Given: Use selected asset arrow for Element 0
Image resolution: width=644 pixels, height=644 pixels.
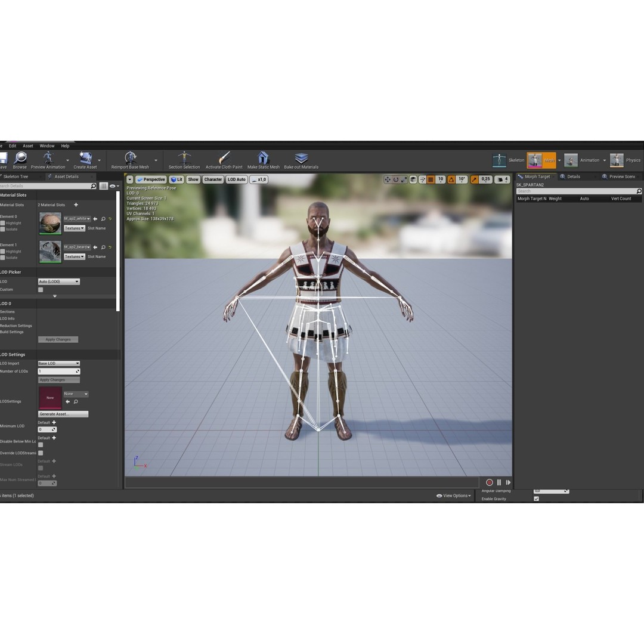Looking at the screenshot, I should [x=95, y=219].
